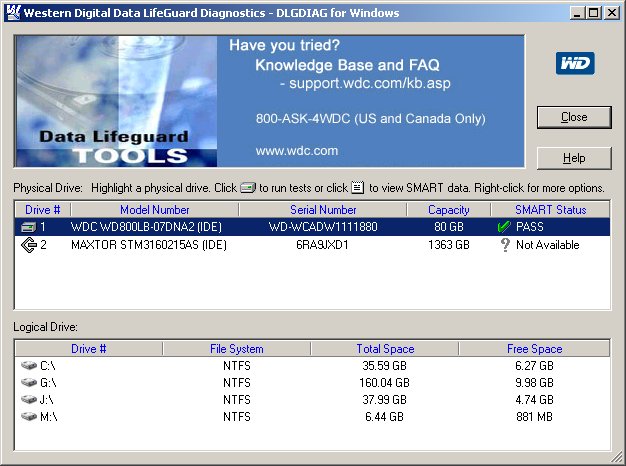Click the Data Lifeguard Tools banner image
The width and height of the screenshot is (626, 466).
116,101
